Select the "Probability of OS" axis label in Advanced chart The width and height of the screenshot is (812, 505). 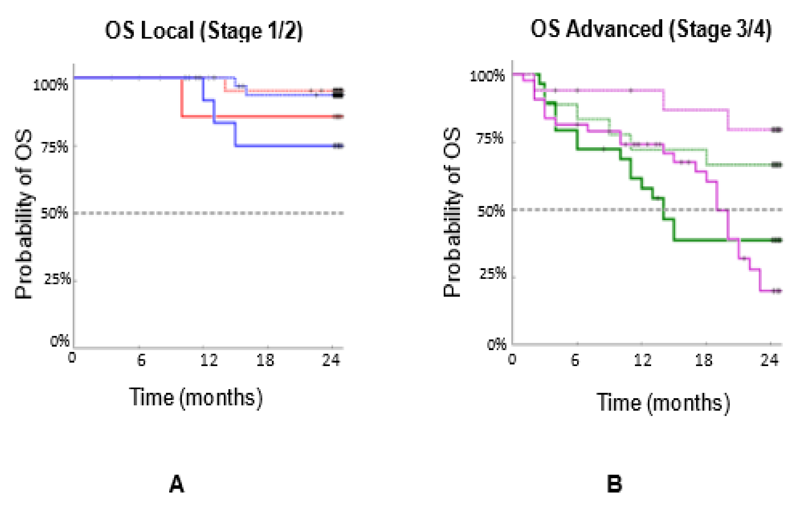pyautogui.click(x=452, y=212)
